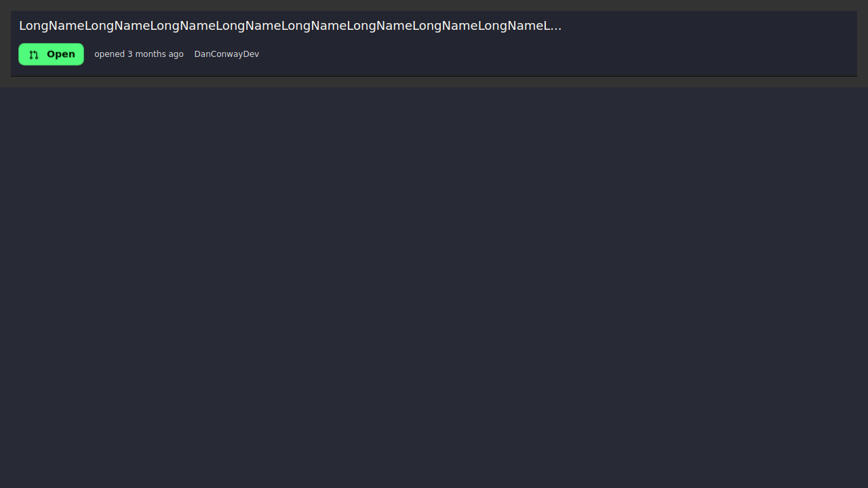Click the pull request icon in the Open badge
Screen dimensions: 868x488
click(x=34, y=55)
